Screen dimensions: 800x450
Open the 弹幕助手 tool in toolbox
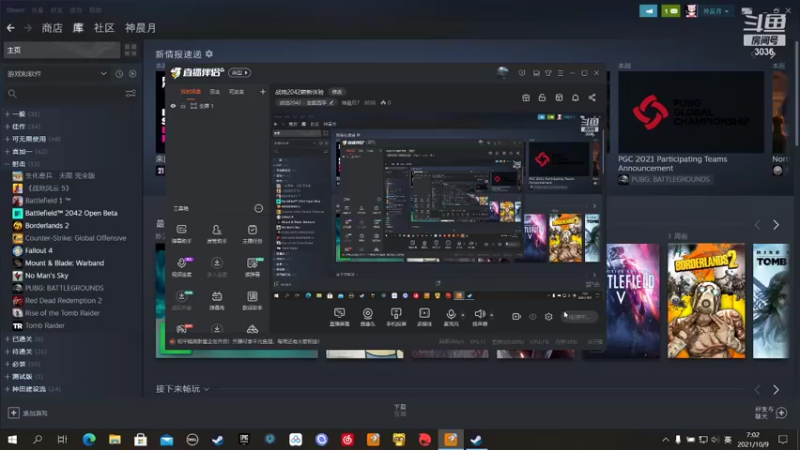(182, 234)
